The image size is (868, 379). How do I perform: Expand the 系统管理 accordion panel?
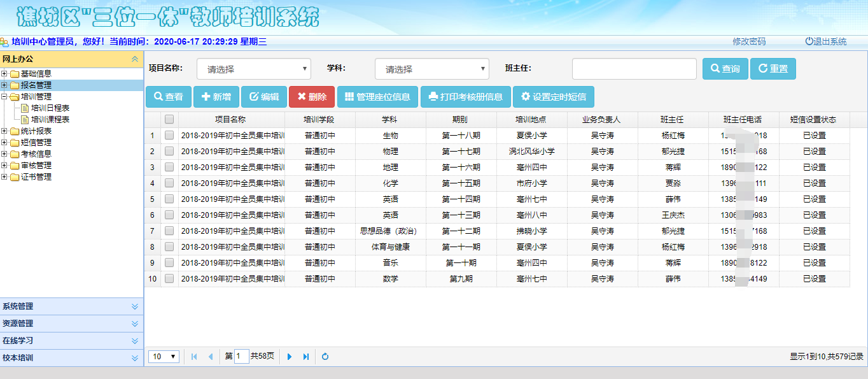coord(71,306)
